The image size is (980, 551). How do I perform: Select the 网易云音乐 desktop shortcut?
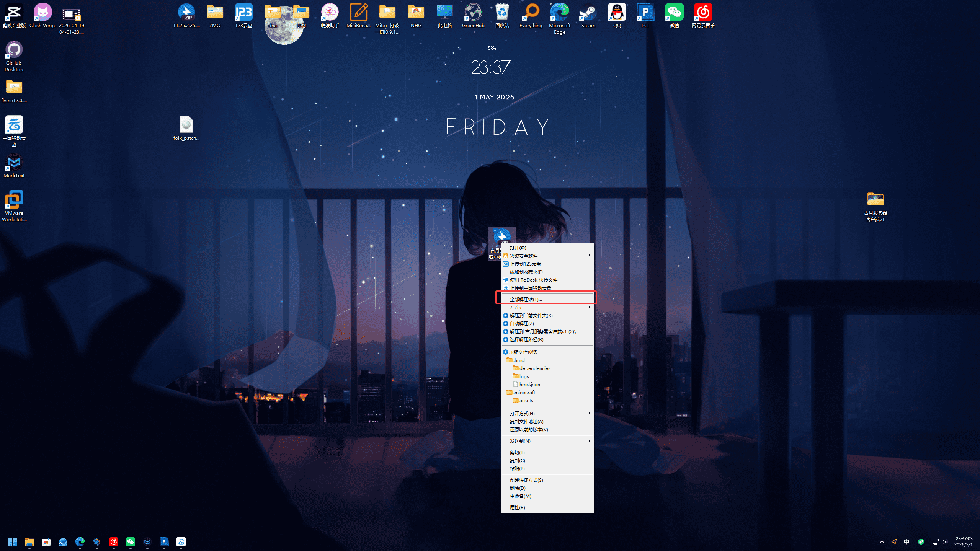click(703, 16)
